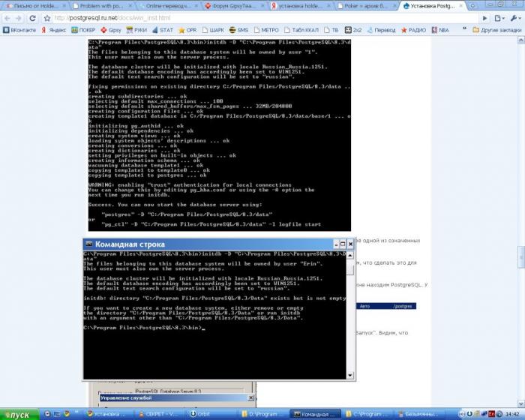Switch to the 'Poker » архив Б...' tab
This screenshot has width=525, height=420.
tap(366, 6)
